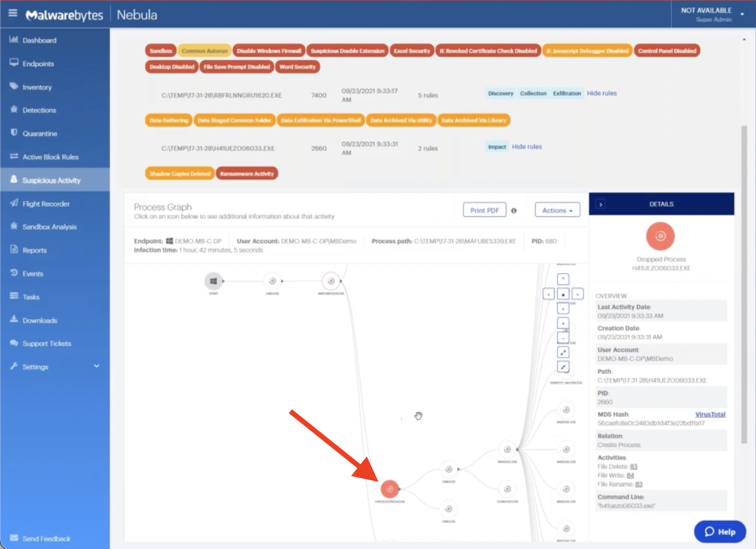The height and width of the screenshot is (549, 756).
Task: Click the Shadow Copies Deleted rule tag
Action: tap(180, 173)
